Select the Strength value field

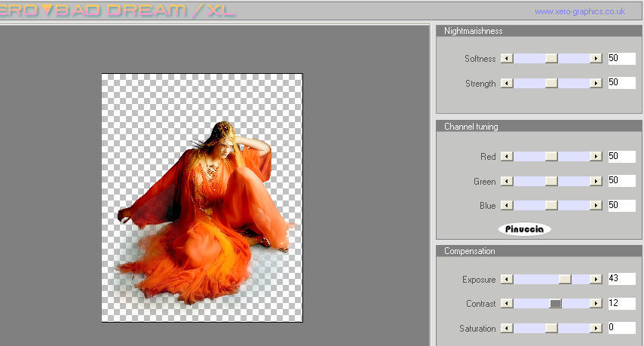[x=622, y=82]
